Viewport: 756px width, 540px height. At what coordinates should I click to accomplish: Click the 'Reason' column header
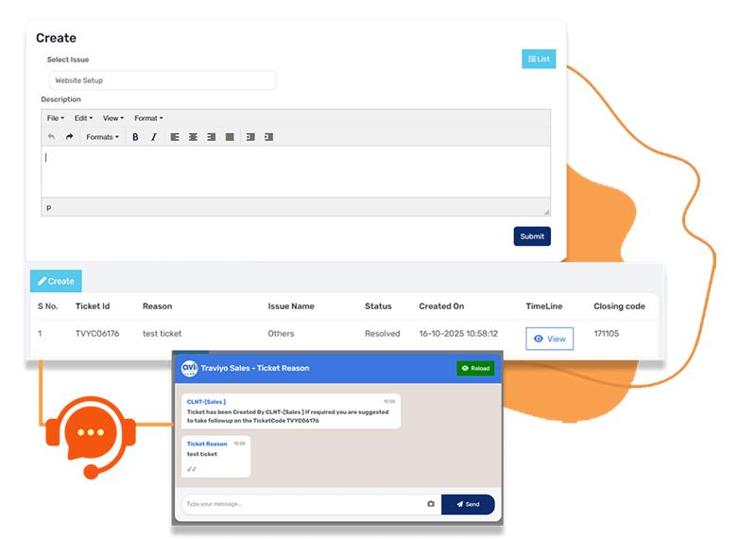pyautogui.click(x=157, y=306)
